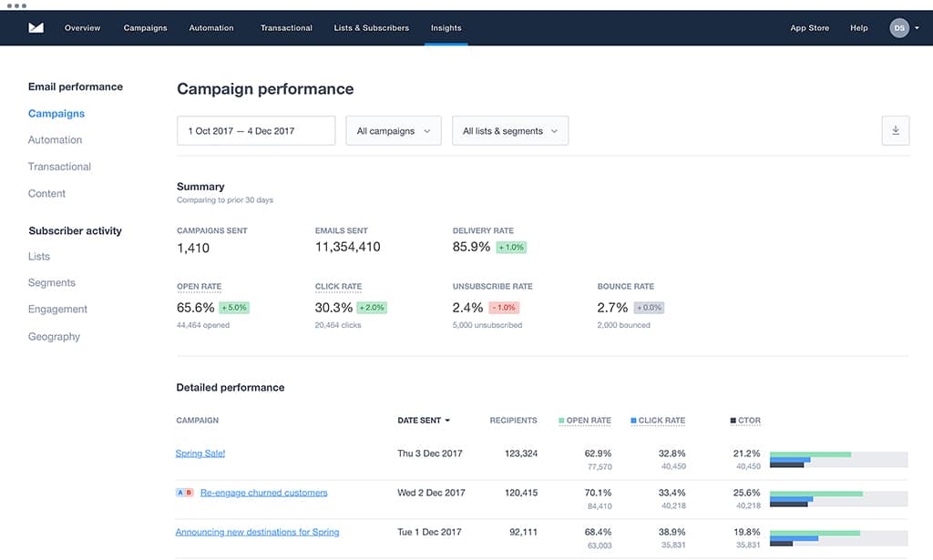Open the Spring Sale! campaign
The width and height of the screenshot is (933, 560).
tap(200, 453)
